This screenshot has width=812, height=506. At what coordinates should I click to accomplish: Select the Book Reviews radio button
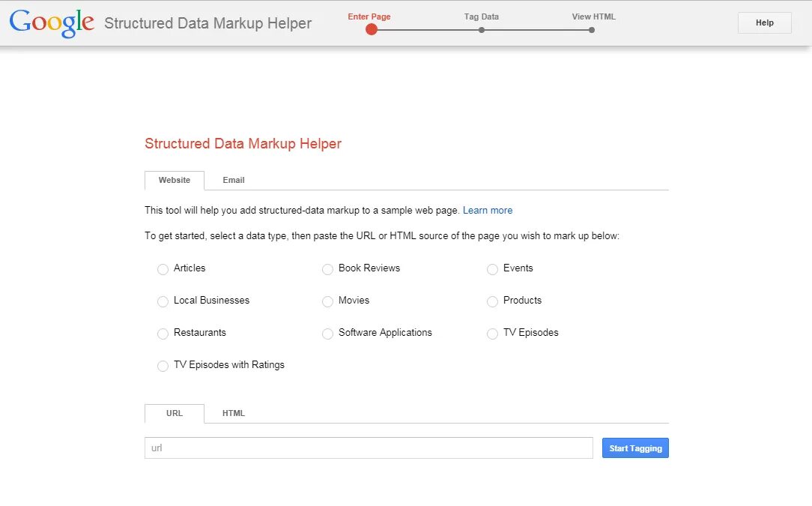(327, 269)
